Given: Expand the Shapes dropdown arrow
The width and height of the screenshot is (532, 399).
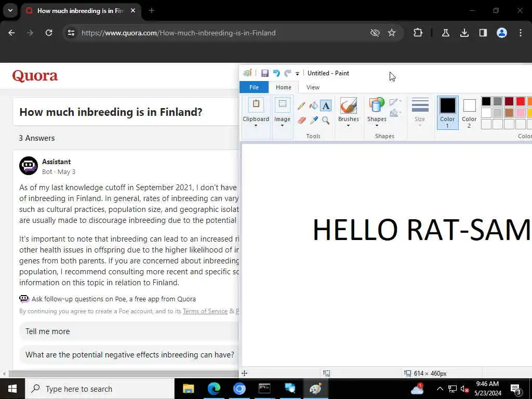Looking at the screenshot, I should pyautogui.click(x=377, y=126).
